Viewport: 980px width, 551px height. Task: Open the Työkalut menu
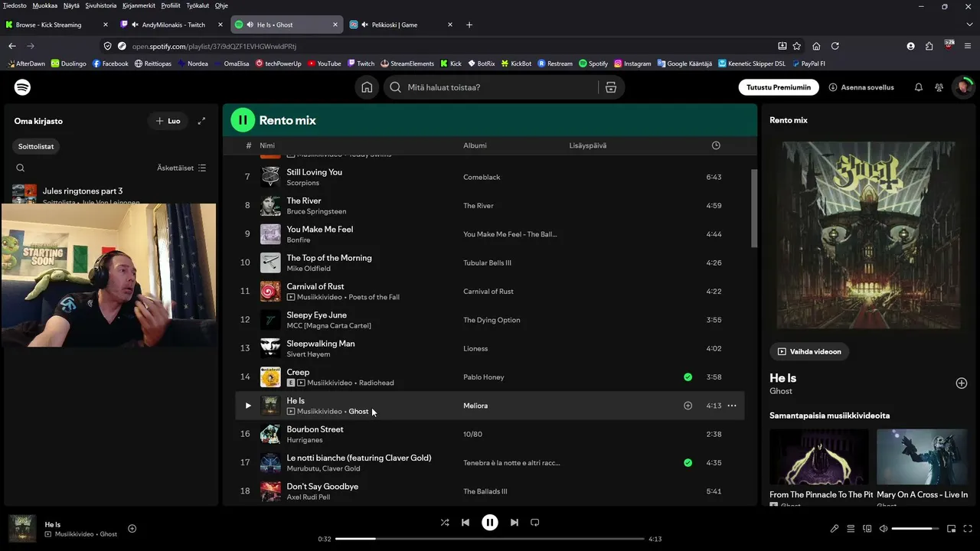(198, 5)
